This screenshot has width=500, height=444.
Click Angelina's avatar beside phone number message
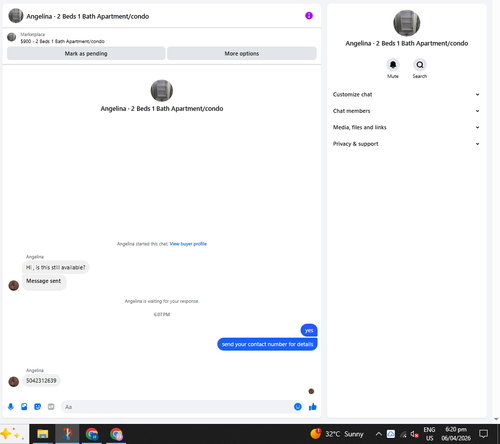coord(14,382)
